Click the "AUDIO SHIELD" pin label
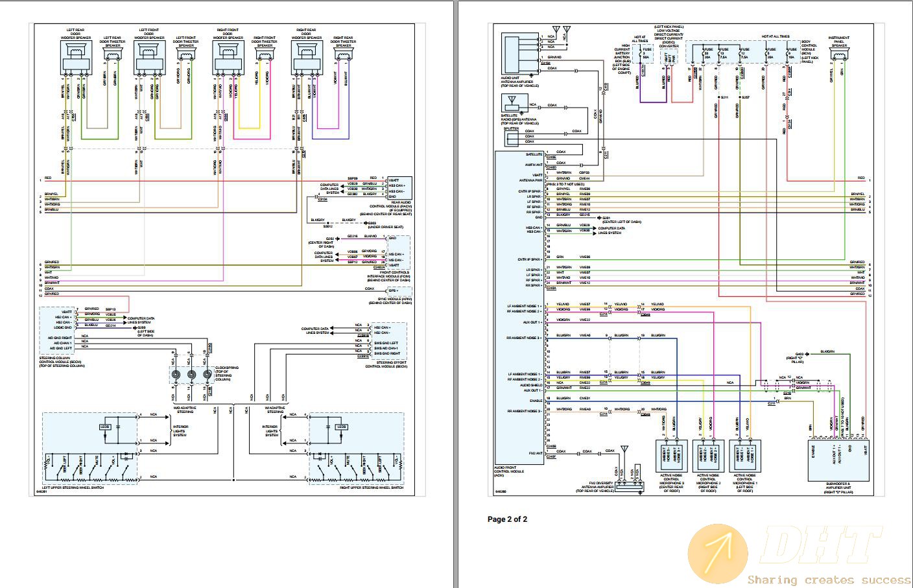 tap(531, 385)
